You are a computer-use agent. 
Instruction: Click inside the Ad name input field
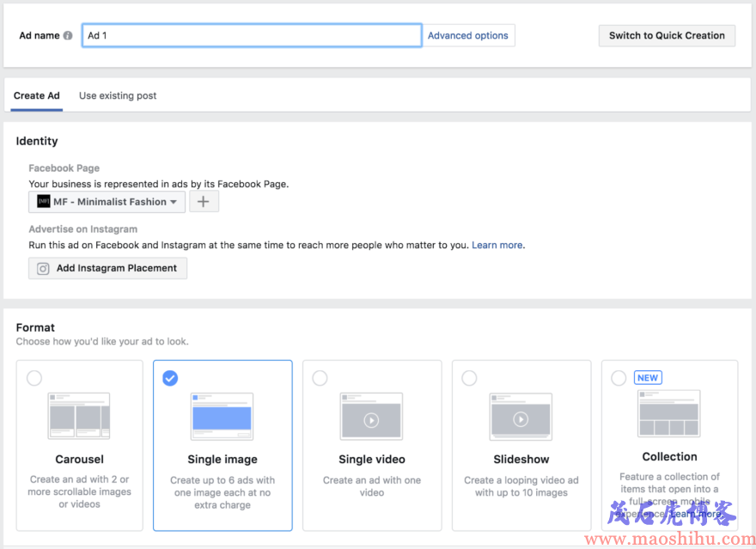point(253,36)
